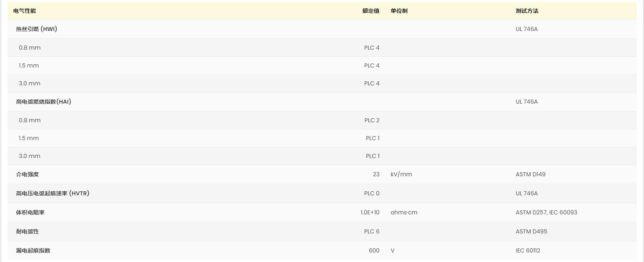Screen dimensions: 644x262
Task: Click the 漏电起痕指数 row label
Action: click(x=33, y=250)
